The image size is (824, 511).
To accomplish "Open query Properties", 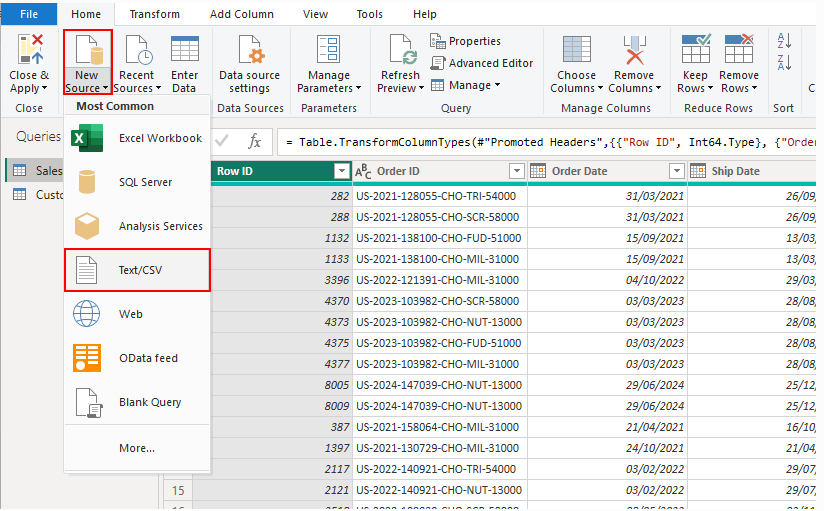I will (465, 40).
